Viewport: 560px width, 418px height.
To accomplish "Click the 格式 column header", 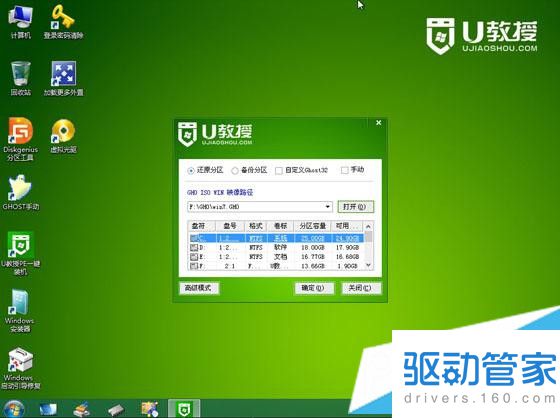I will 256,226.
